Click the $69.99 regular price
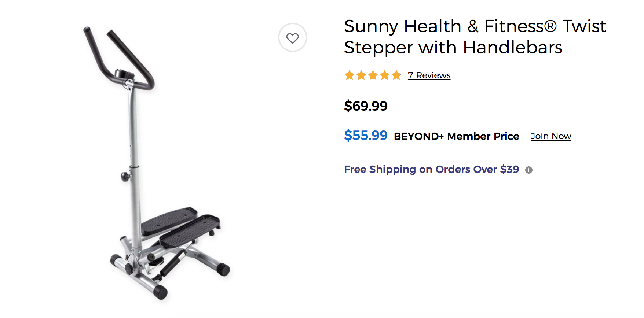The image size is (644, 318). pos(366,106)
